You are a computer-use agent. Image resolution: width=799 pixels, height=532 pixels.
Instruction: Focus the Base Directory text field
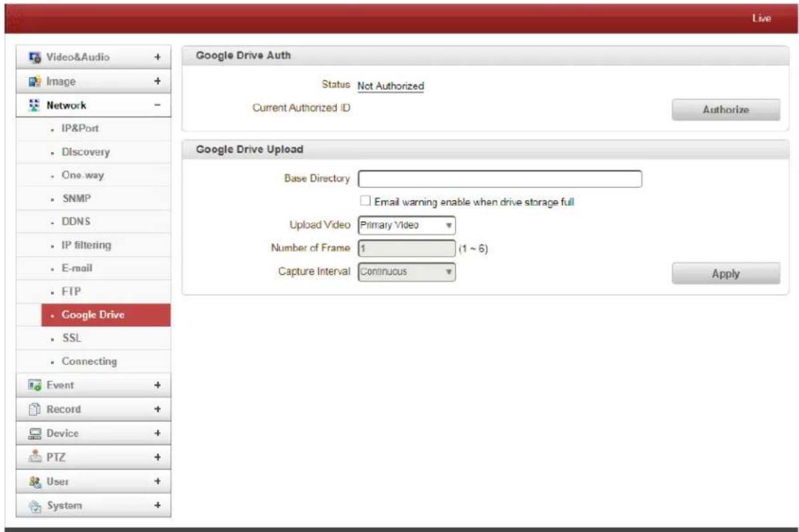[x=500, y=179]
